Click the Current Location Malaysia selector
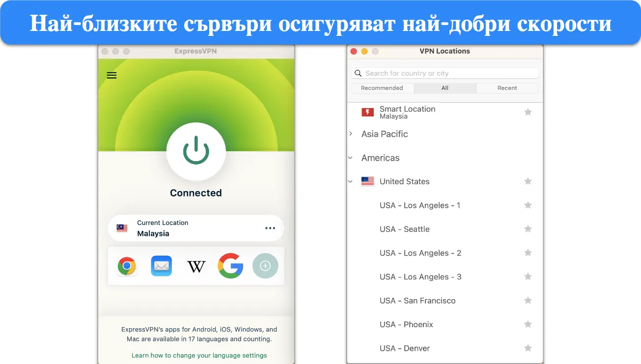The image size is (641, 364). 196,228
